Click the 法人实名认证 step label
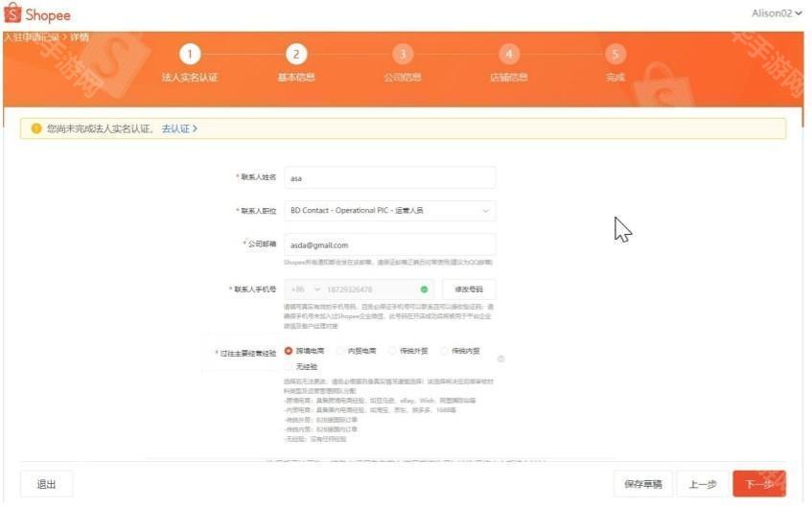Image resolution: width=812 pixels, height=509 pixels. (x=190, y=77)
